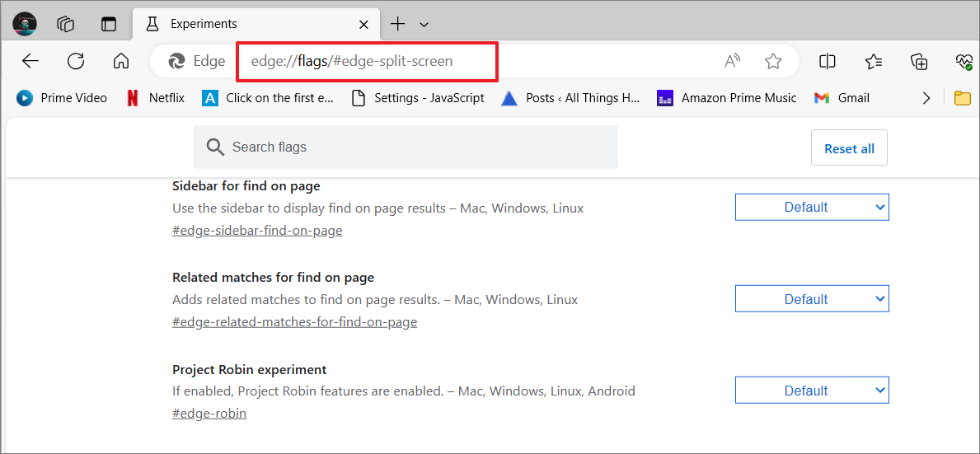Screen dimensions: 980x454
Task: Click the Read aloud icon in address bar
Action: click(x=732, y=61)
